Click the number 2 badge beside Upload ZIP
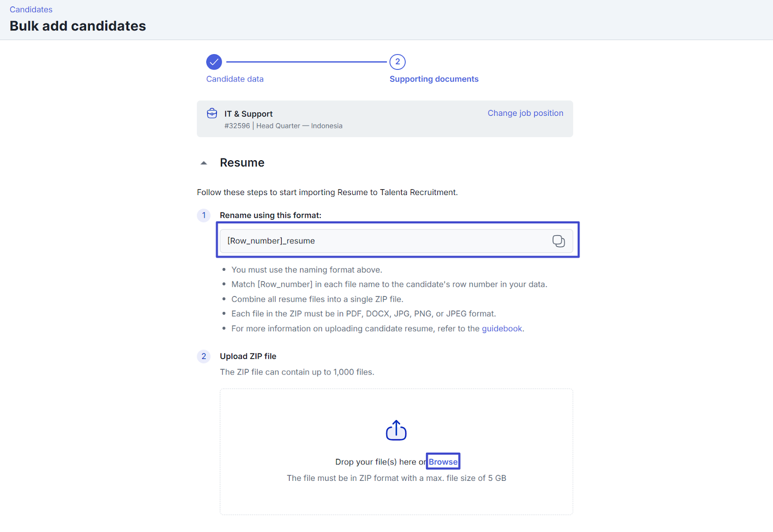The width and height of the screenshot is (773, 532). click(x=204, y=356)
